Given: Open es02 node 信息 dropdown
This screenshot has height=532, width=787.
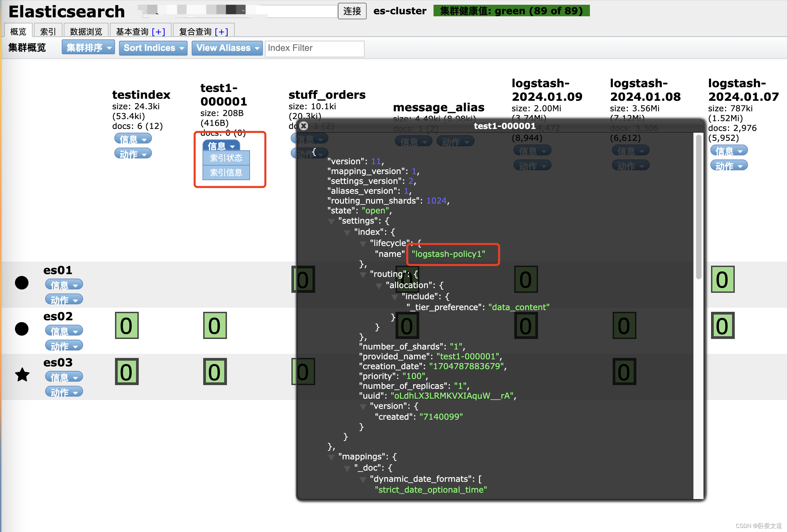Looking at the screenshot, I should point(64,331).
